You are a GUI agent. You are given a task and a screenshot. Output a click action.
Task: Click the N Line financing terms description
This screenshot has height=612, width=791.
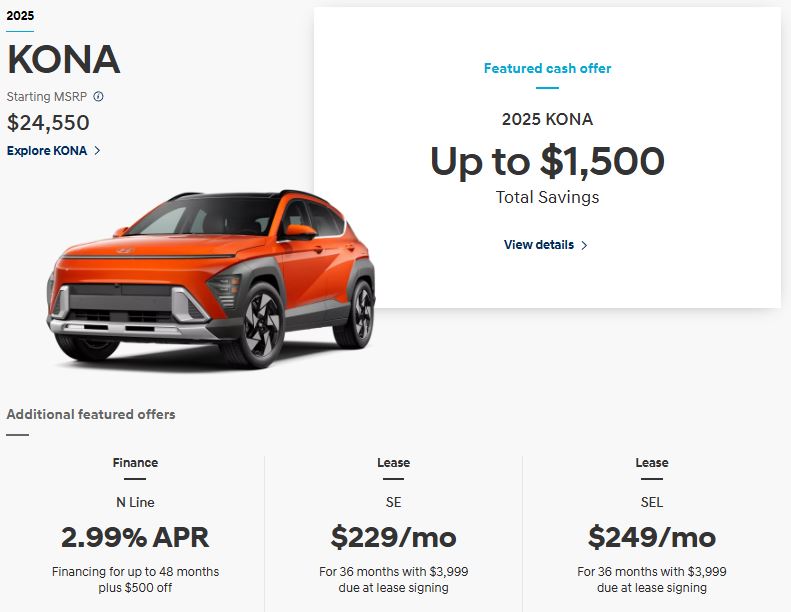click(135, 580)
